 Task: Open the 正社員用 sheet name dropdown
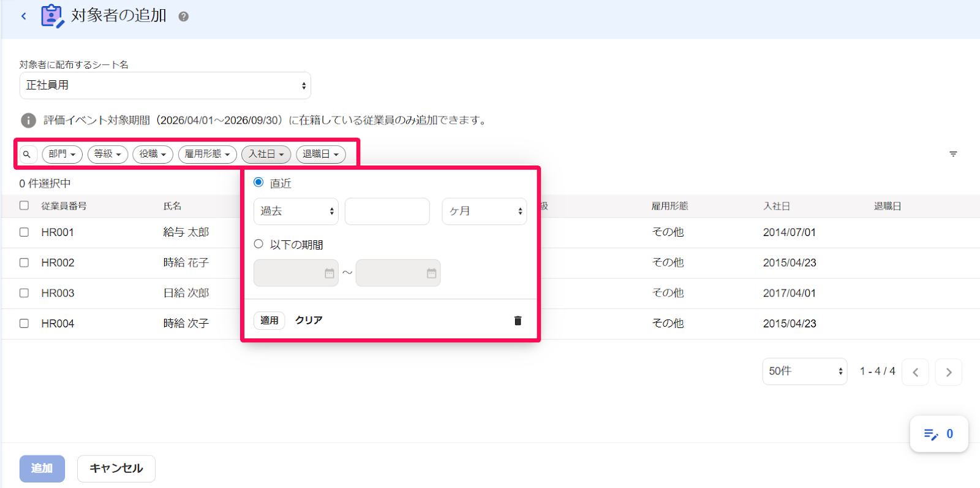[x=165, y=85]
